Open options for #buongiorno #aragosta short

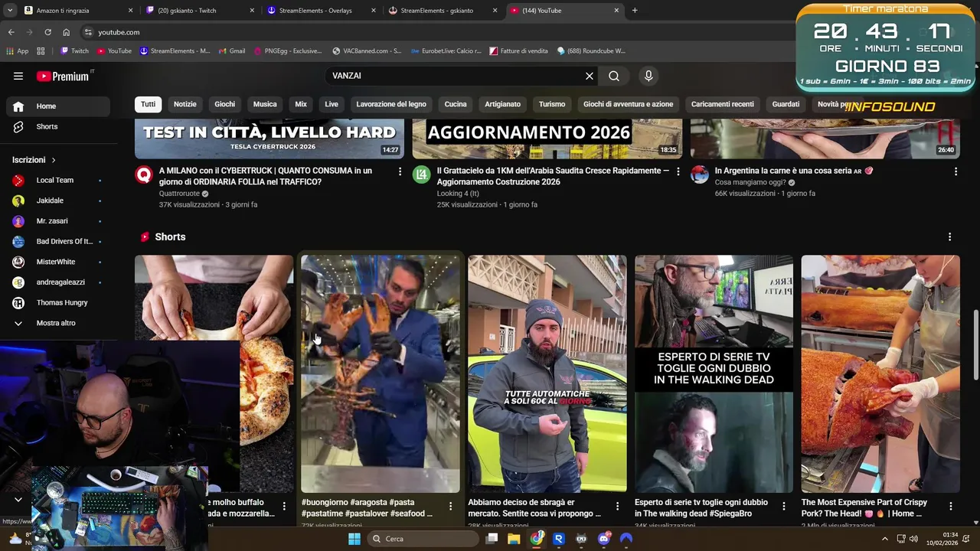coord(450,506)
